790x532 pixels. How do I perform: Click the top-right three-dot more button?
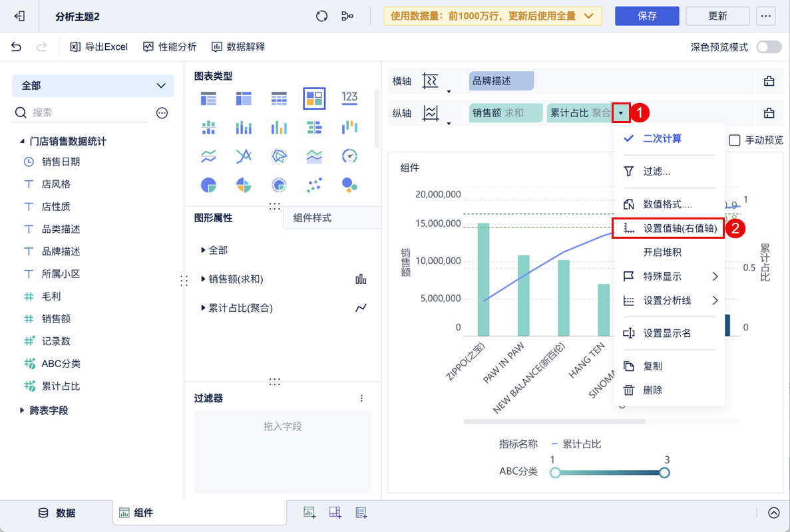[766, 16]
